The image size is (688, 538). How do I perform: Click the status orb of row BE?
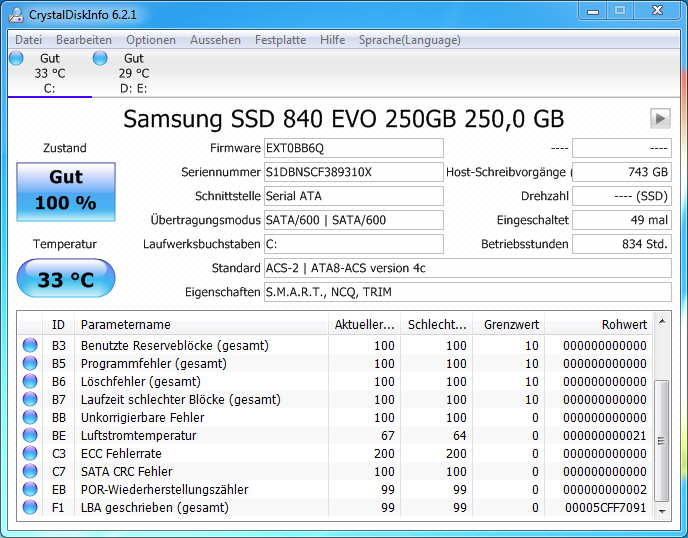coord(30,435)
